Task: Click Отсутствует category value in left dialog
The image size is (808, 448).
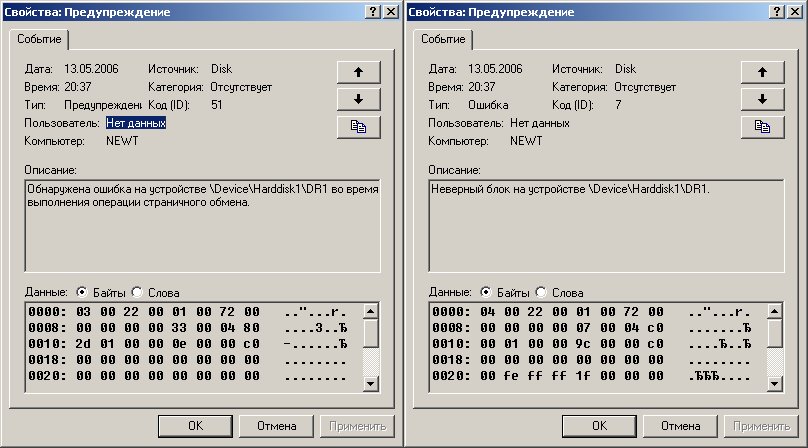Action: coord(241,87)
